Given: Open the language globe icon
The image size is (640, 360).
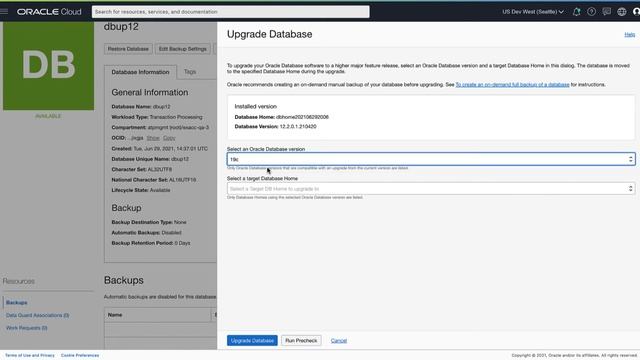Looking at the screenshot, I should pyautogui.click(x=622, y=12).
